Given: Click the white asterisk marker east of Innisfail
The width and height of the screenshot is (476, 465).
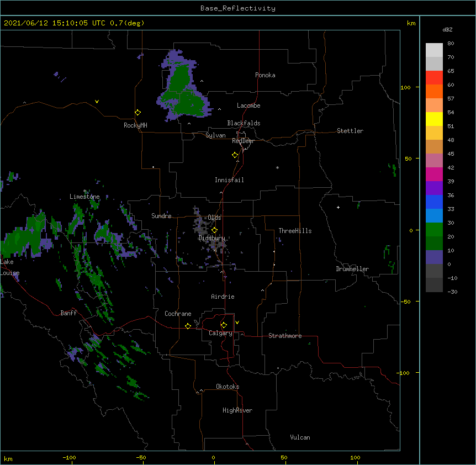Looking at the screenshot, I should pos(277,167).
